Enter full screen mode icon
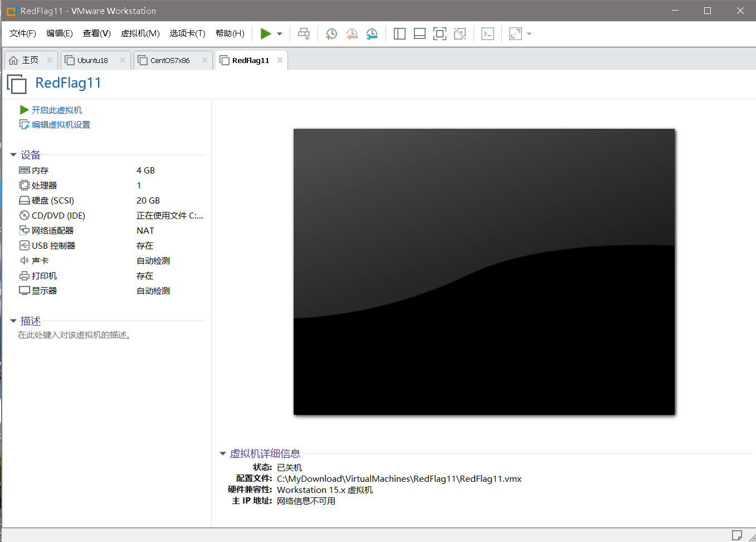 click(440, 34)
